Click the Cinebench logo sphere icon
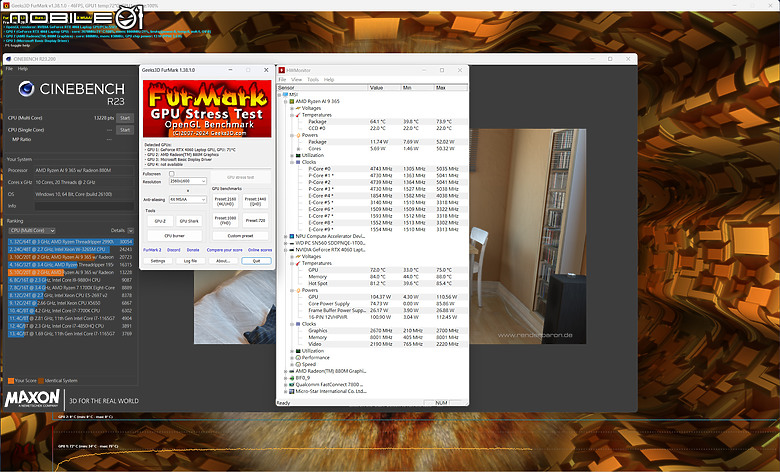The height and width of the screenshot is (472, 780). tap(26, 89)
